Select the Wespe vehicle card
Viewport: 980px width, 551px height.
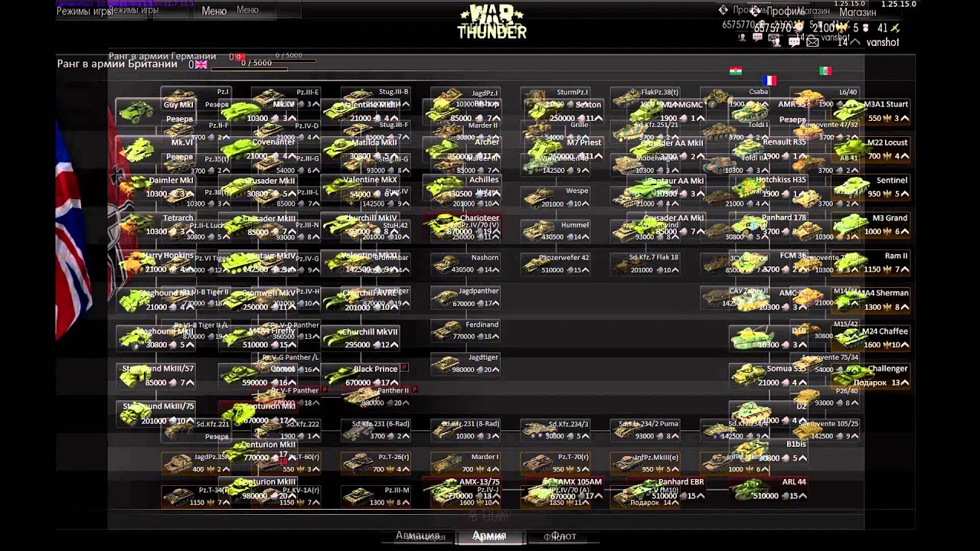click(555, 197)
